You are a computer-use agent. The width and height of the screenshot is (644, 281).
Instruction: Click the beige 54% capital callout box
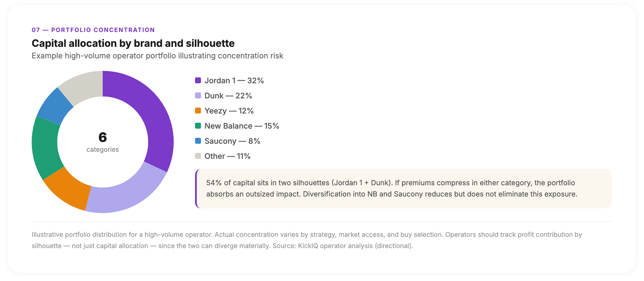403,189
